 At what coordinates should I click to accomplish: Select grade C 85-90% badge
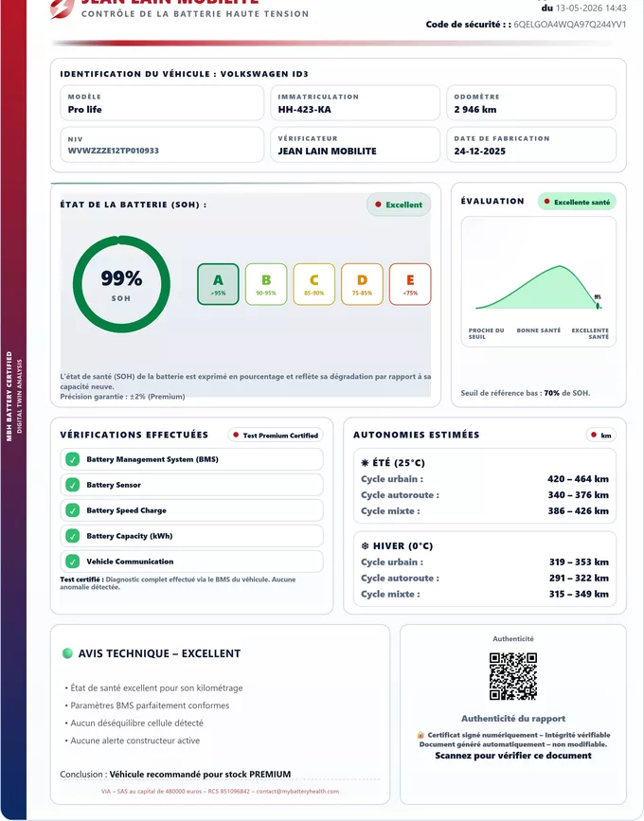pyautogui.click(x=314, y=284)
